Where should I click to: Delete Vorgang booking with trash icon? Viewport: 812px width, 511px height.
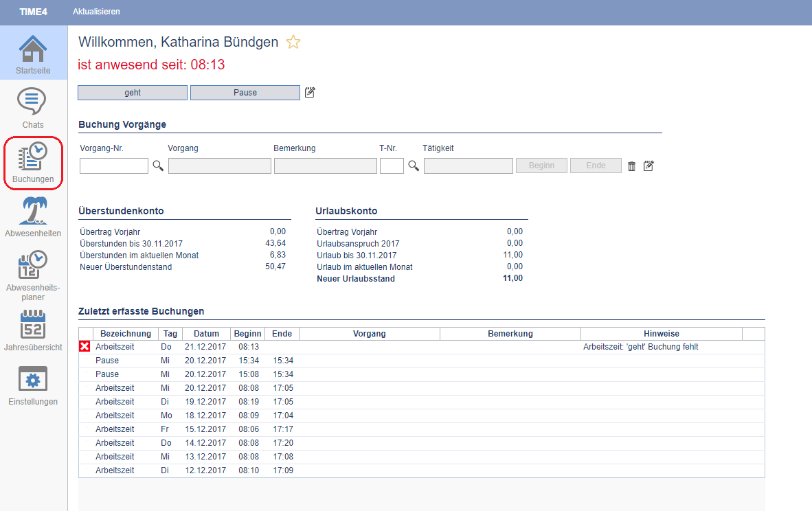631,166
